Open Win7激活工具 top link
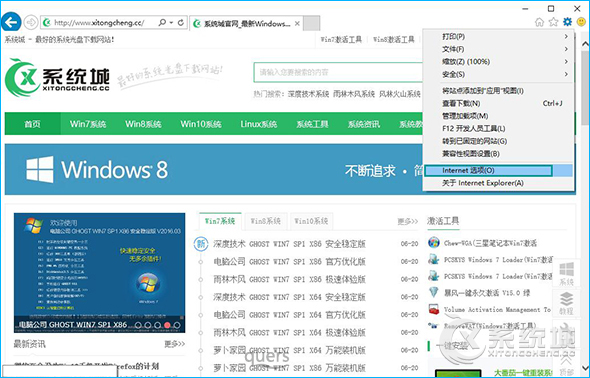The height and width of the screenshot is (378, 590). 341,39
